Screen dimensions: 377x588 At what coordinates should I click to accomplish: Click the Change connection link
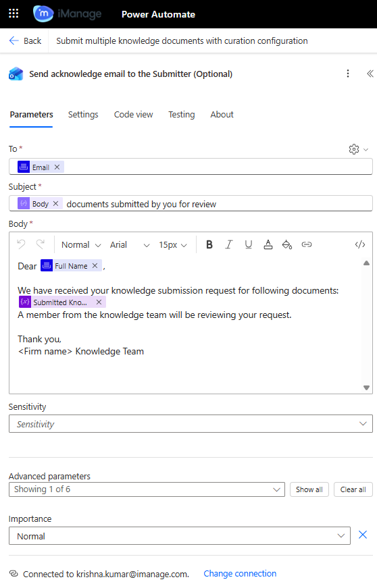[240, 574]
